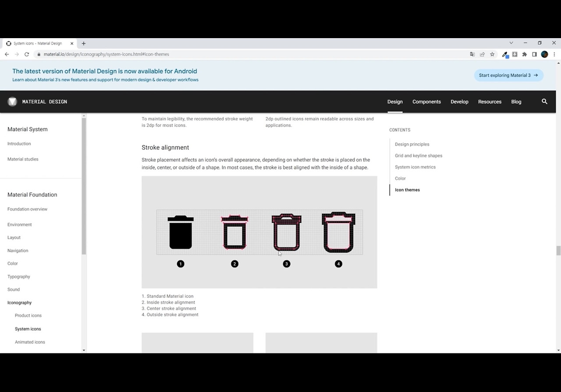The width and height of the screenshot is (561, 392).
Task: Open the Chrome profile avatar
Action: tap(545, 54)
